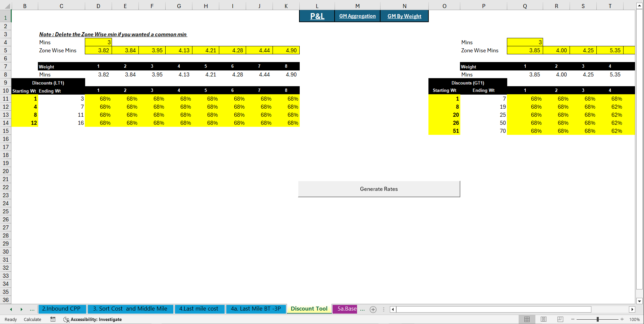Click the Generate Rates button
The width and height of the screenshot is (644, 324).
coord(378,189)
